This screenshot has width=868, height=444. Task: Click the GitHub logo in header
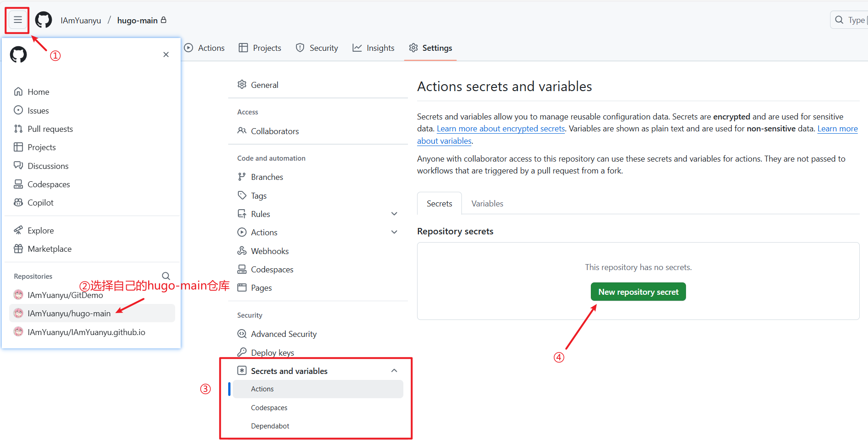point(43,20)
